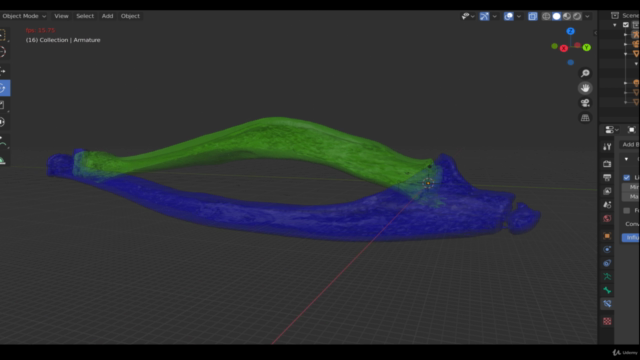Toggle viewport overlays button
Screen dimensions: 640x360
[508, 16]
